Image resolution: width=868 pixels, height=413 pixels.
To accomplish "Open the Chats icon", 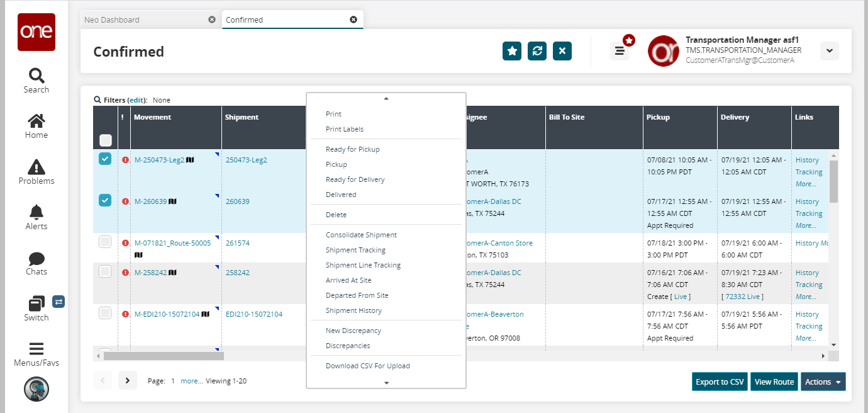I will pyautogui.click(x=36, y=259).
